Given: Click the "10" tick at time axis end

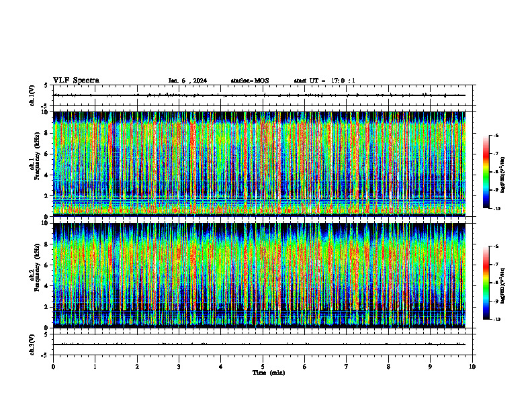Looking at the screenshot, I should click(472, 367).
